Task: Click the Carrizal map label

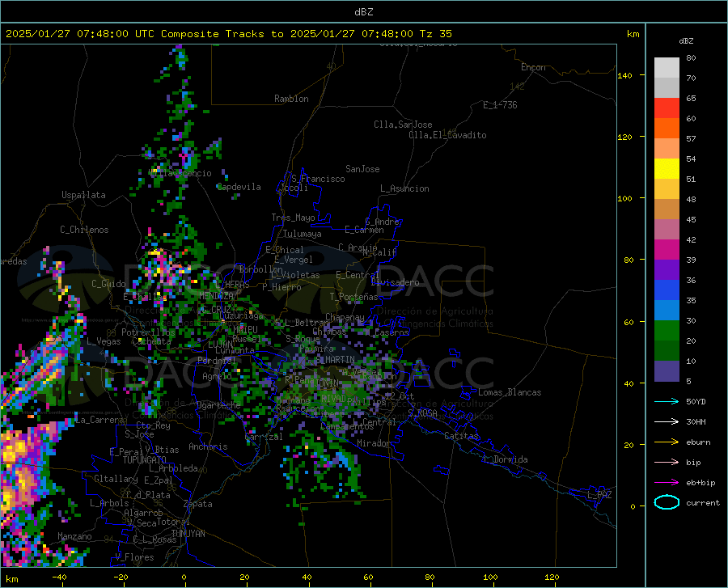Action: point(263,437)
